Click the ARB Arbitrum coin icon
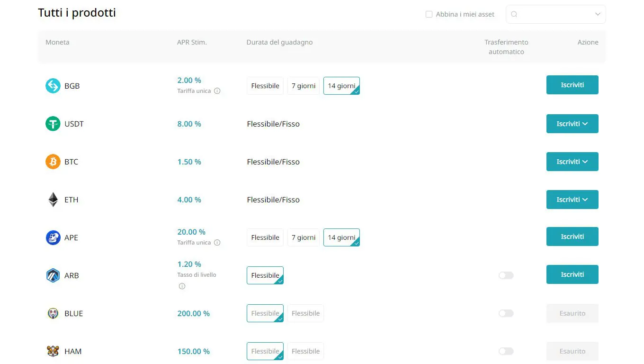Screen dimensions: 644x364 53,275
